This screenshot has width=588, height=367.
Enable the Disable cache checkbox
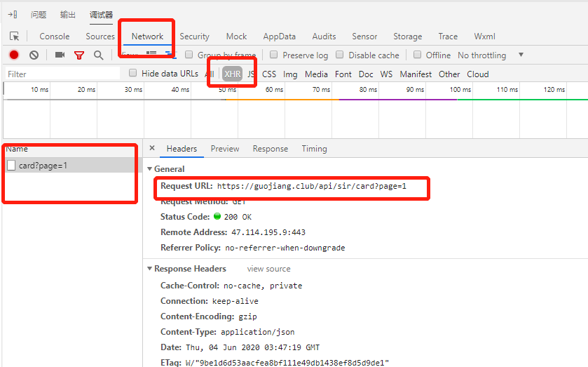[x=339, y=55]
